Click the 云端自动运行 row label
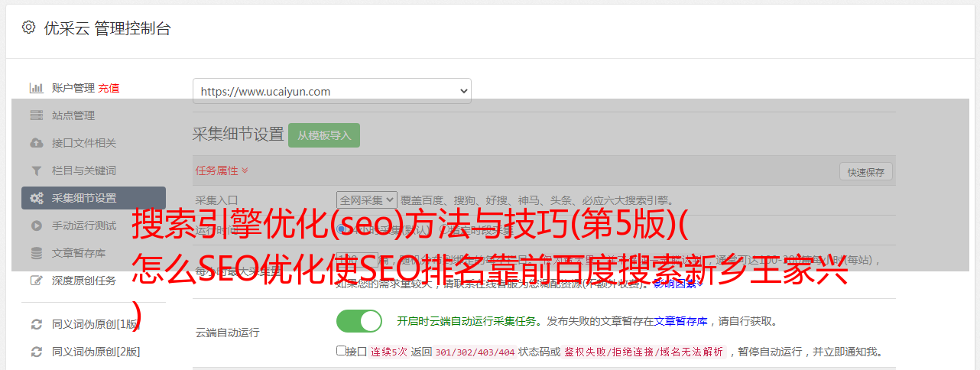980x370 pixels. tap(227, 333)
